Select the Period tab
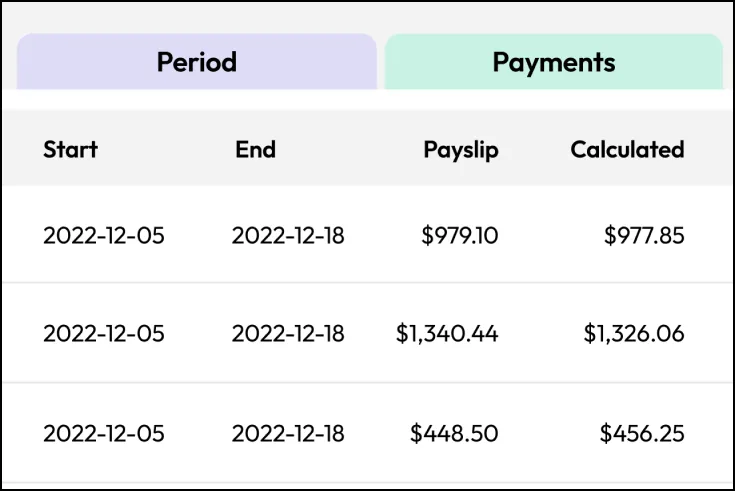This screenshot has height=491, width=735. click(197, 61)
